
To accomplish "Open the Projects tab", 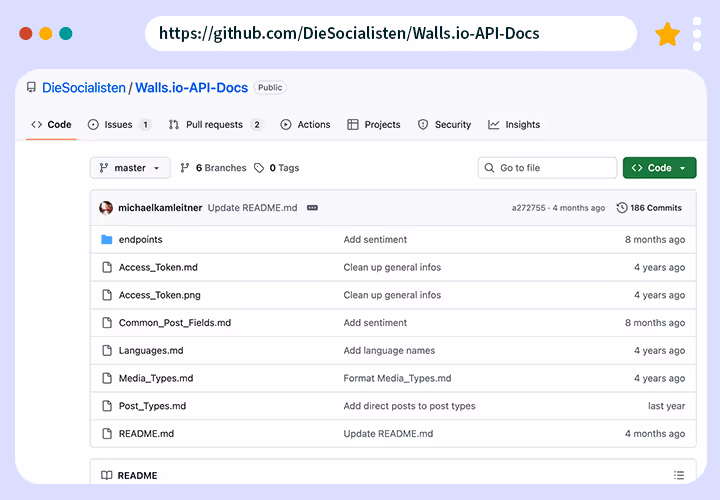I will pyautogui.click(x=374, y=124).
